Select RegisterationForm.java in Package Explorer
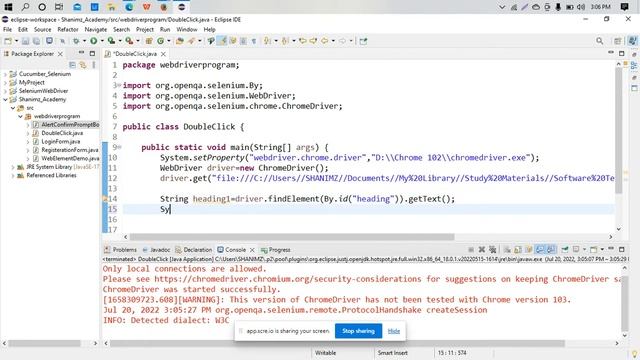The image size is (640, 360). [x=69, y=150]
